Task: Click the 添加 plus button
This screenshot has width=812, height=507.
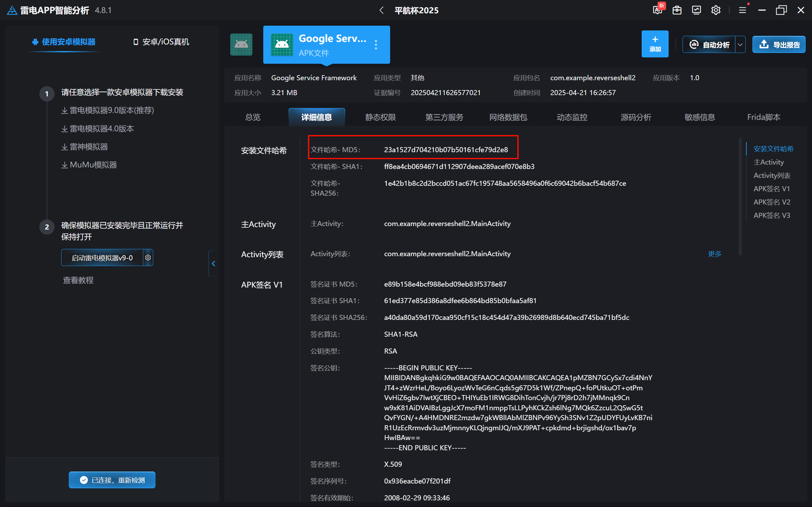Action: 655,44
